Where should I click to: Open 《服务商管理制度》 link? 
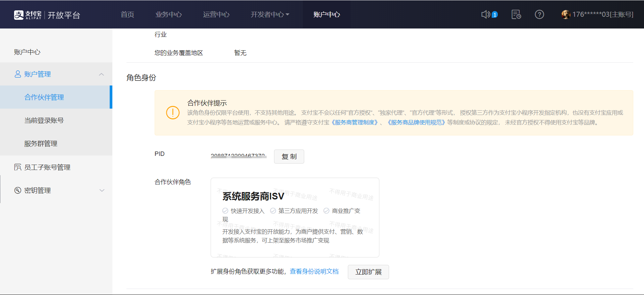pos(355,122)
